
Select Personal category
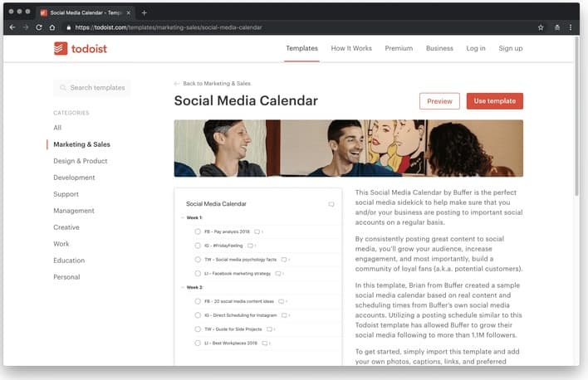pos(66,277)
